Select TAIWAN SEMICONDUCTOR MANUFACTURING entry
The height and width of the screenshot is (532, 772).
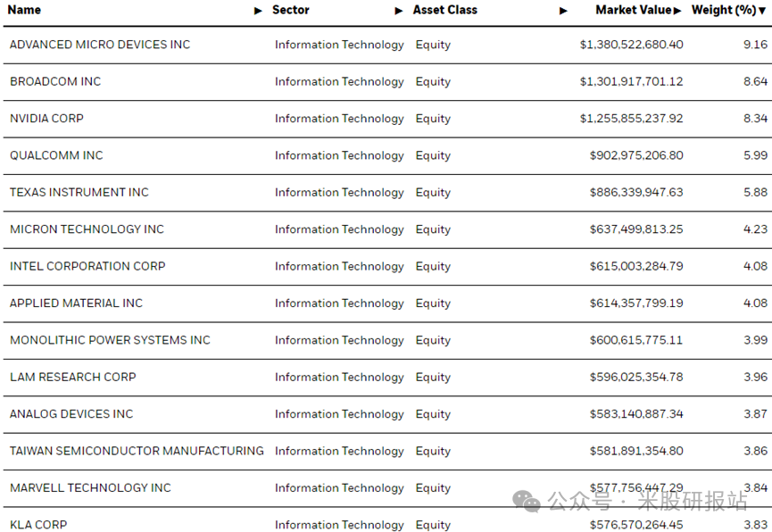tap(137, 451)
